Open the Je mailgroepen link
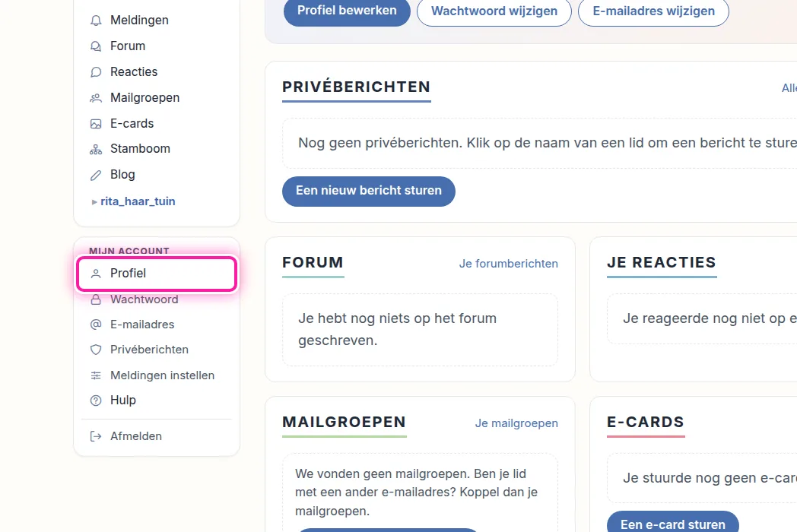Viewport: 797px width, 532px height. pos(516,423)
